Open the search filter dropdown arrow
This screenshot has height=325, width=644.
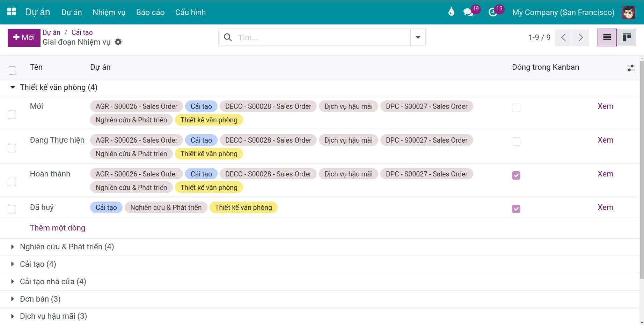418,37
